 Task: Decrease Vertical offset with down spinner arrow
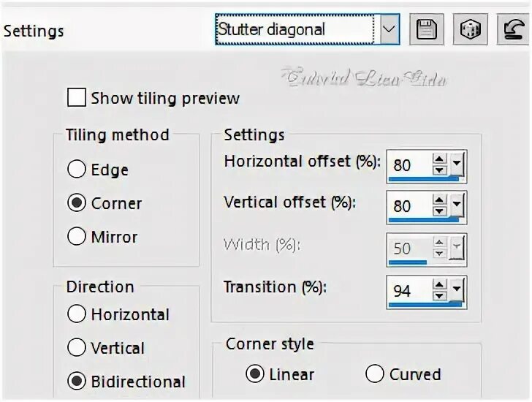click(439, 211)
